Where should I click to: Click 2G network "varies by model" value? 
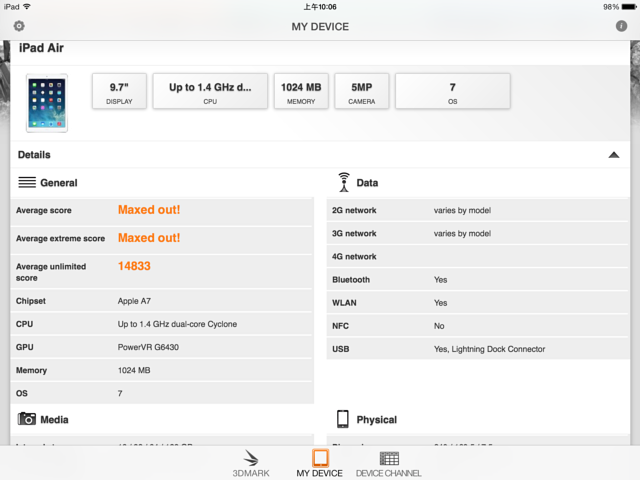(462, 211)
